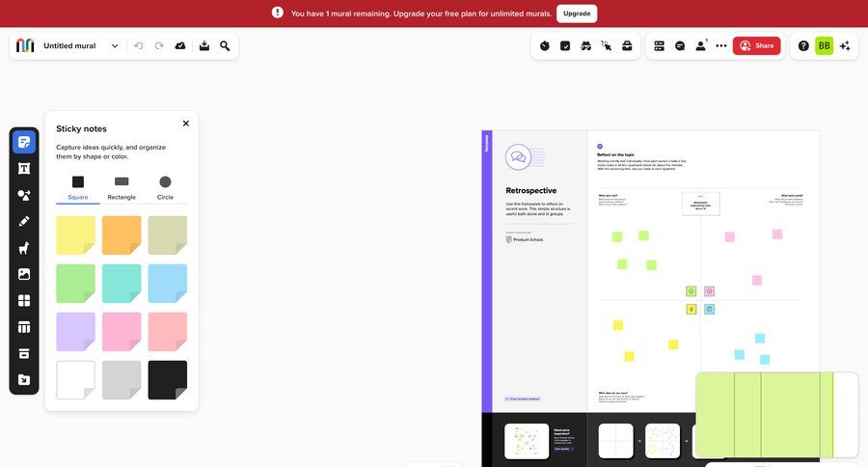This screenshot has height=467, width=868.
Task: Open the three-dots more options menu
Action: pyautogui.click(x=721, y=45)
